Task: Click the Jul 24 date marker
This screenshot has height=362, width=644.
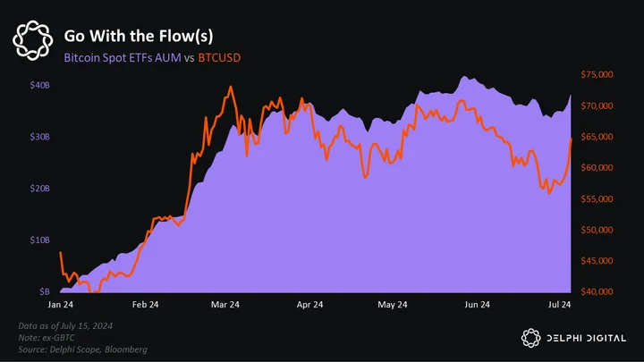Action: point(559,305)
